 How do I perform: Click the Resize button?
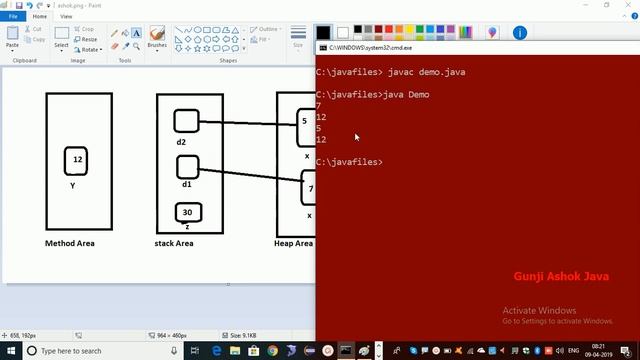(86, 40)
